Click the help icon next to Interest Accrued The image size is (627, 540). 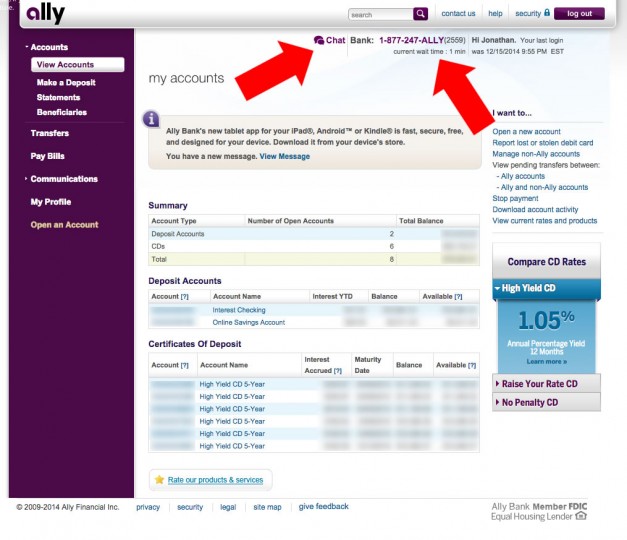click(337, 371)
